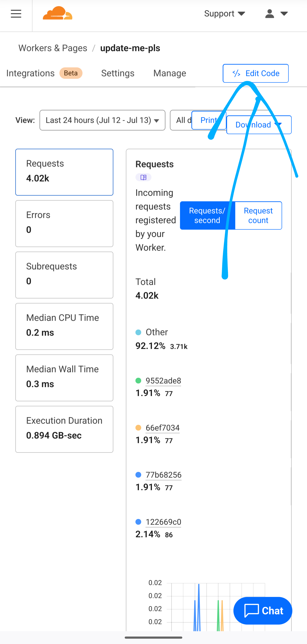Open deployment 122669c0 link
This screenshot has width=307, height=644.
tap(163, 522)
